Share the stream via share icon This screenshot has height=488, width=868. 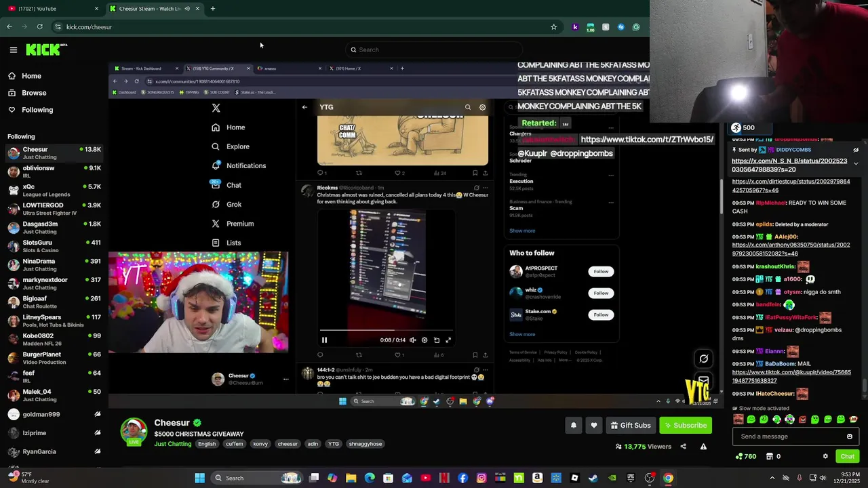[x=683, y=447]
